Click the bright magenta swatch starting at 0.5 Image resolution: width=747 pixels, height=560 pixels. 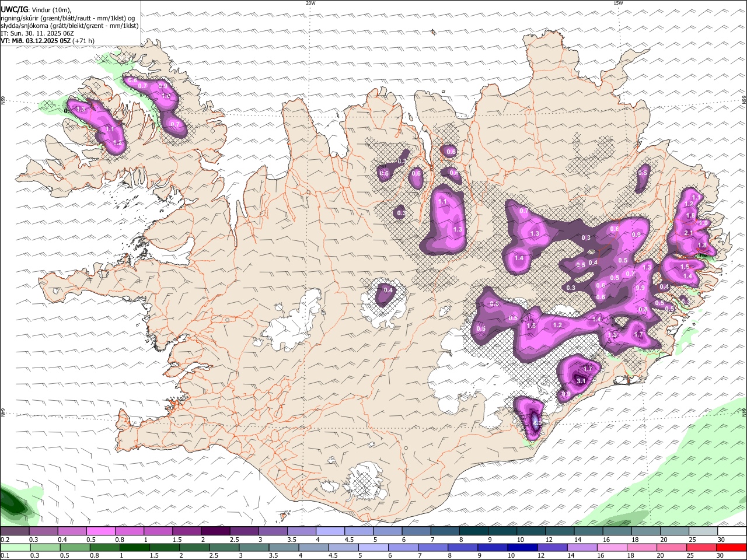coord(100,531)
